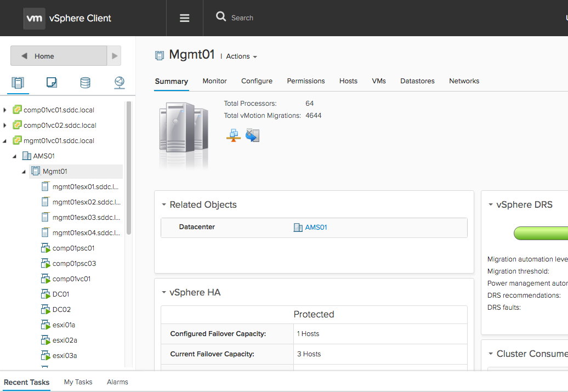The height and width of the screenshot is (392, 568).
Task: Open the VMs and Templates inventory view
Action: 52,83
